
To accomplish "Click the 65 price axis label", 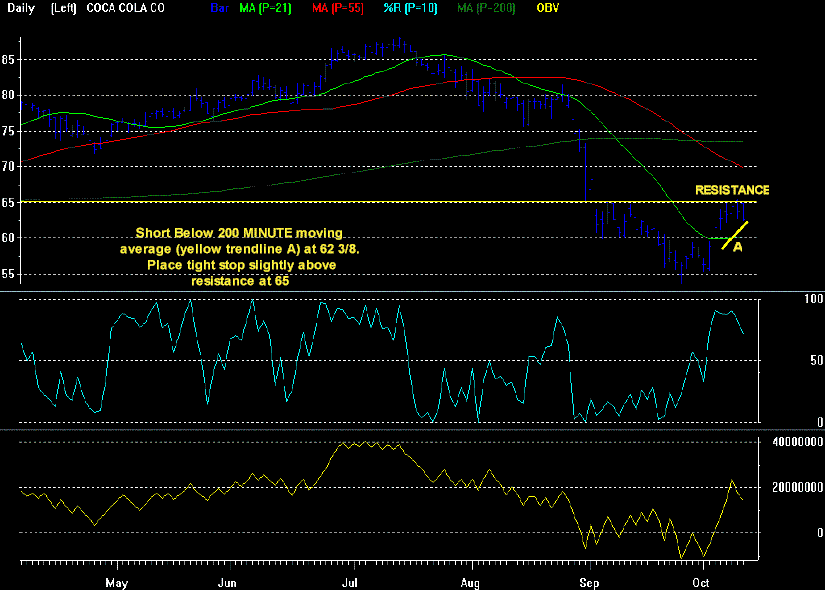I will click(8, 203).
